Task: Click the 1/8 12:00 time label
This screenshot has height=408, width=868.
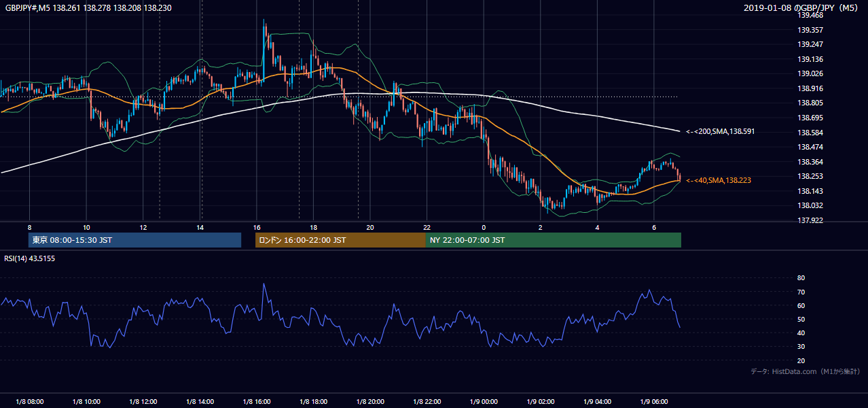Action: (x=143, y=402)
